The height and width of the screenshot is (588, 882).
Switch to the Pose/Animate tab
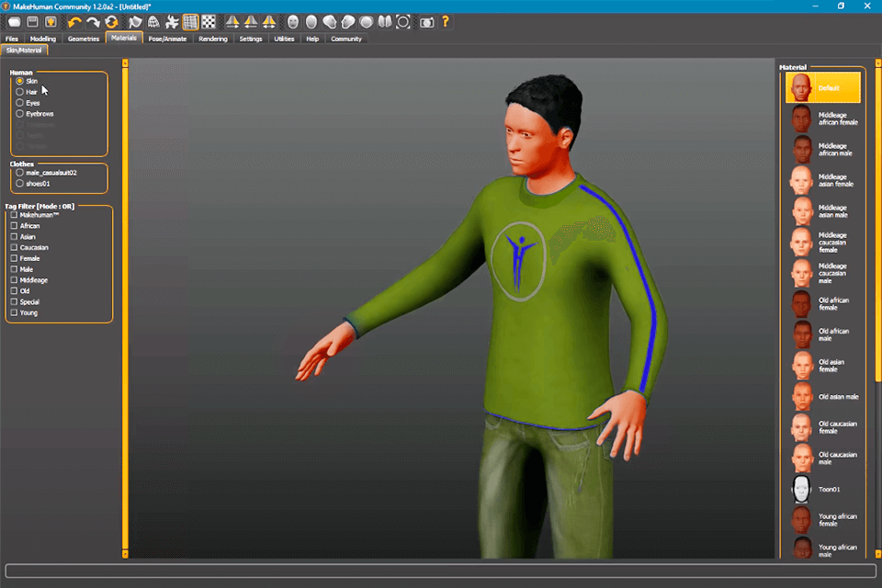point(166,39)
